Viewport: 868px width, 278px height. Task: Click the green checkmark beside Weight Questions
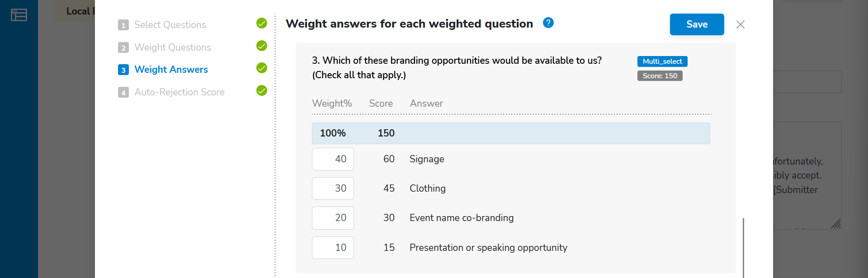[x=262, y=46]
